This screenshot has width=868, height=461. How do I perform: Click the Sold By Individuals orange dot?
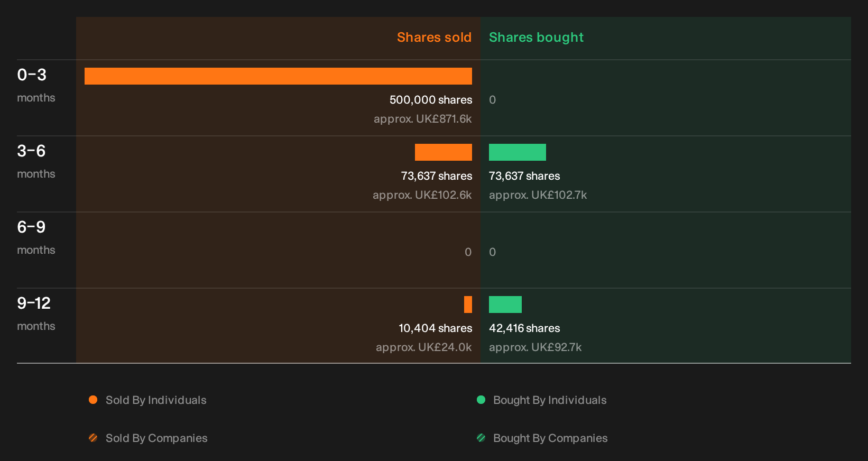click(93, 400)
